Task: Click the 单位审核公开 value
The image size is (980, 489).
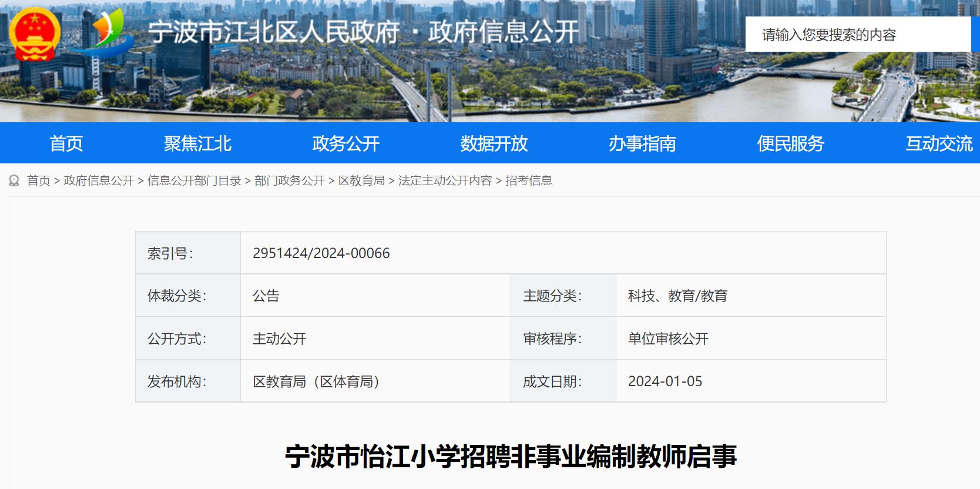Action: coord(668,339)
